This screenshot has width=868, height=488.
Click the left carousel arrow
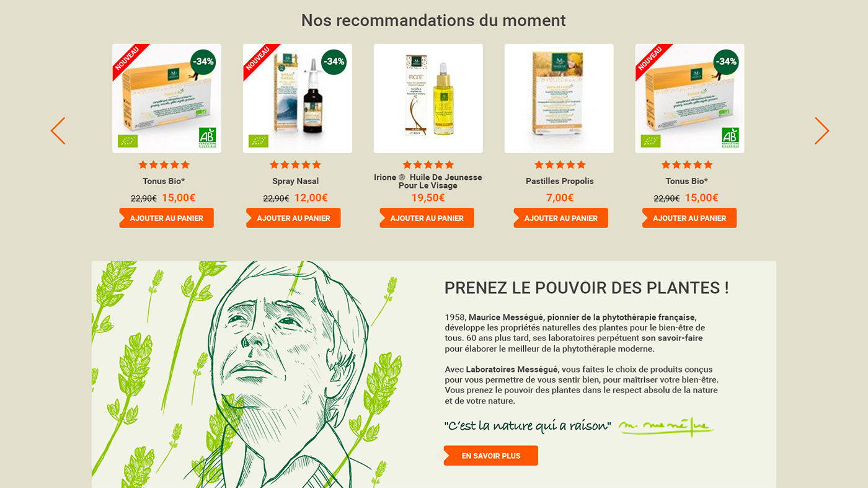[x=58, y=131]
